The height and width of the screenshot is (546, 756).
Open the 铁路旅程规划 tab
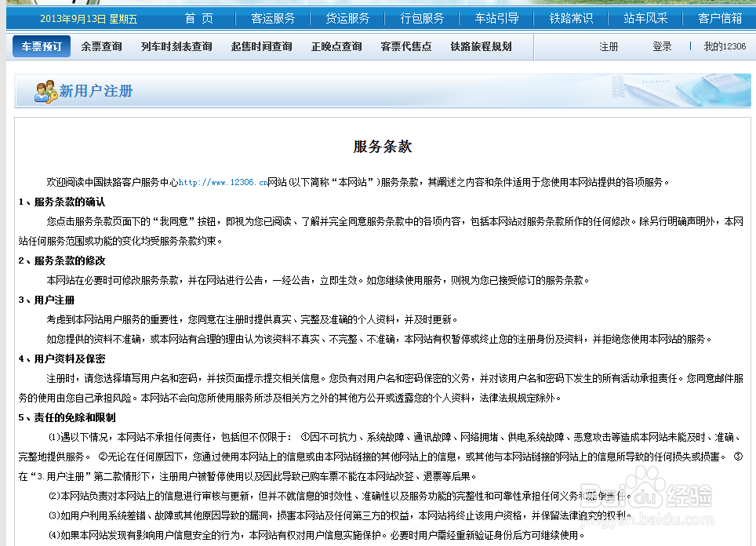[482, 46]
